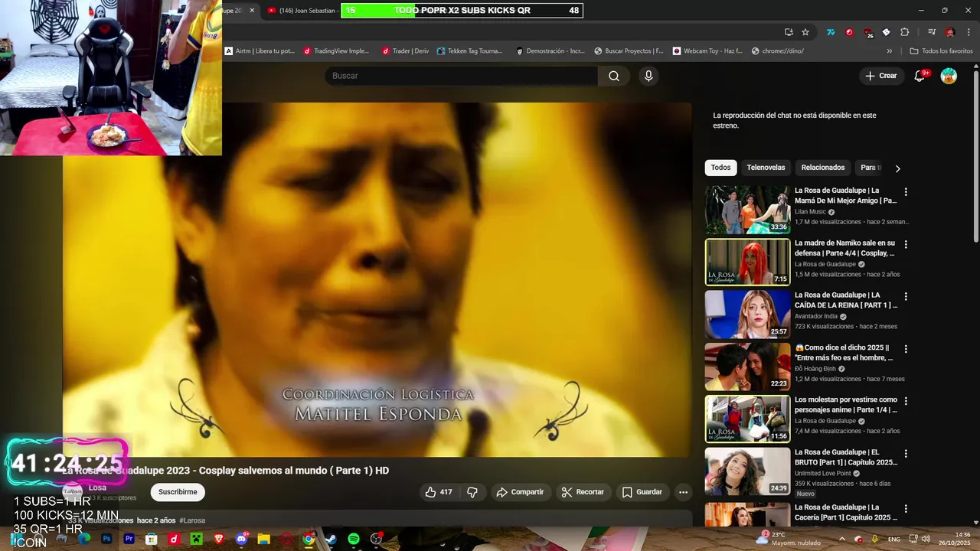This screenshot has height=551, width=980.
Task: Open the TradingView bookmark
Action: point(336,51)
